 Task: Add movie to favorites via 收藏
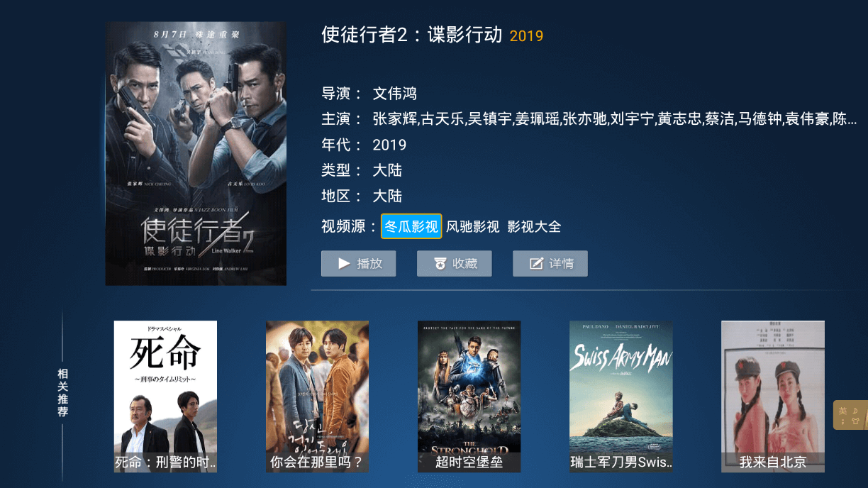tap(455, 264)
